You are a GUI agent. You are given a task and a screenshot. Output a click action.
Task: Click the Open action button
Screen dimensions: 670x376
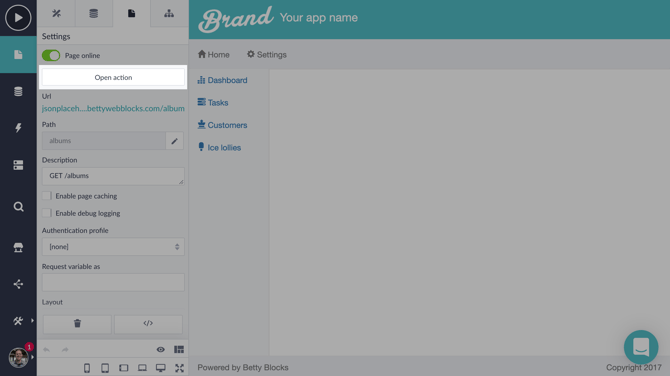pyautogui.click(x=113, y=77)
